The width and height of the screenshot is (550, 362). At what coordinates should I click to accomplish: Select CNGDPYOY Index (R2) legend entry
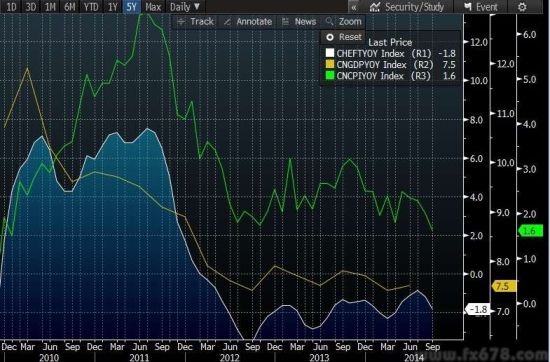pos(390,65)
